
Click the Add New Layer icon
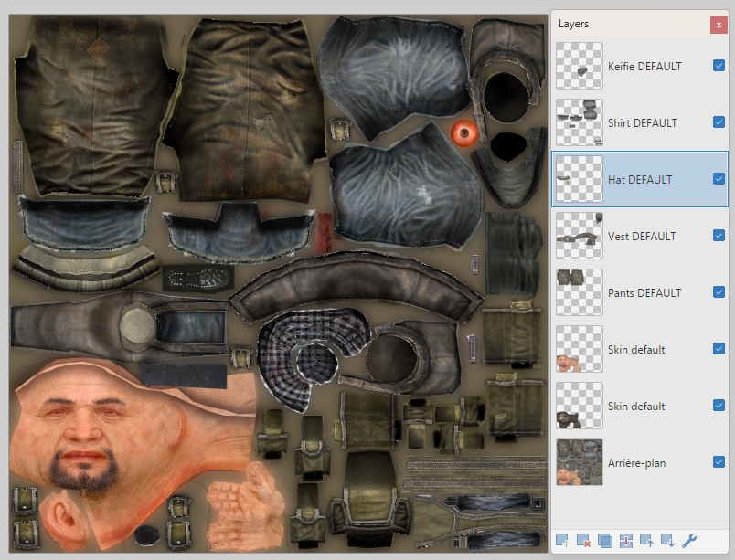[x=562, y=540]
